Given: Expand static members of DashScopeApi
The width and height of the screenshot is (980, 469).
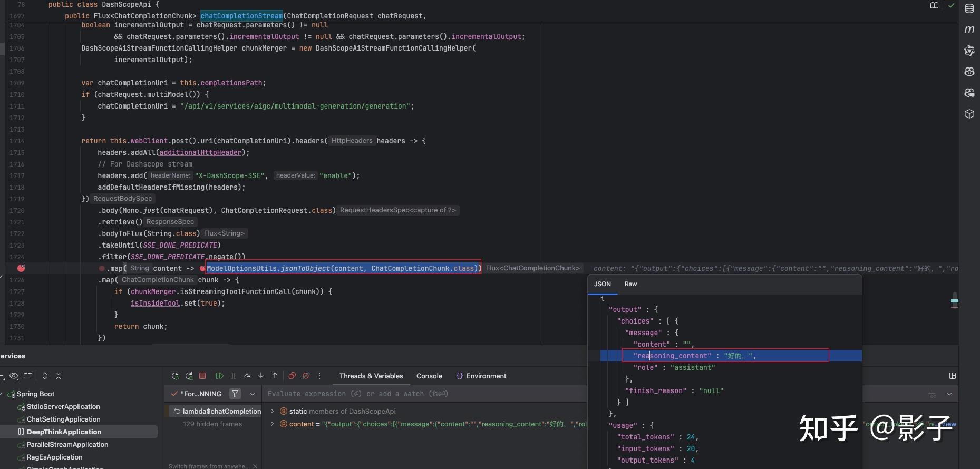Looking at the screenshot, I should tap(272, 411).
